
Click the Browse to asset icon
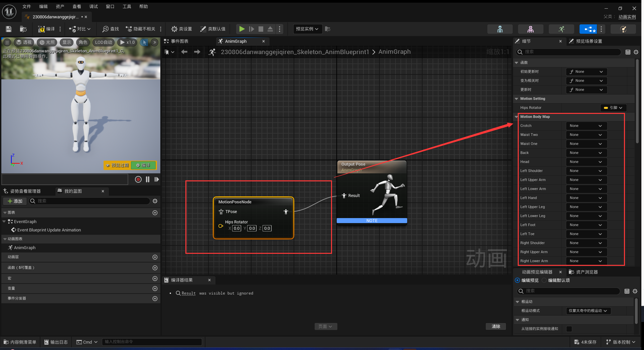pyautogui.click(x=23, y=29)
